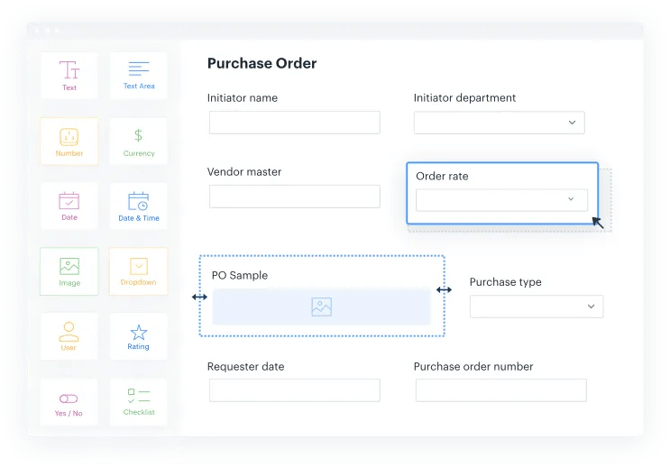This screenshot has width=670, height=467.
Task: Open the Initiator department dropdown
Action: point(499,123)
